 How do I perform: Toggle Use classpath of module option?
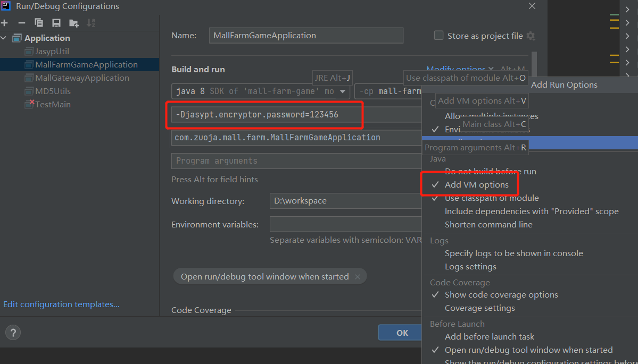[492, 198]
